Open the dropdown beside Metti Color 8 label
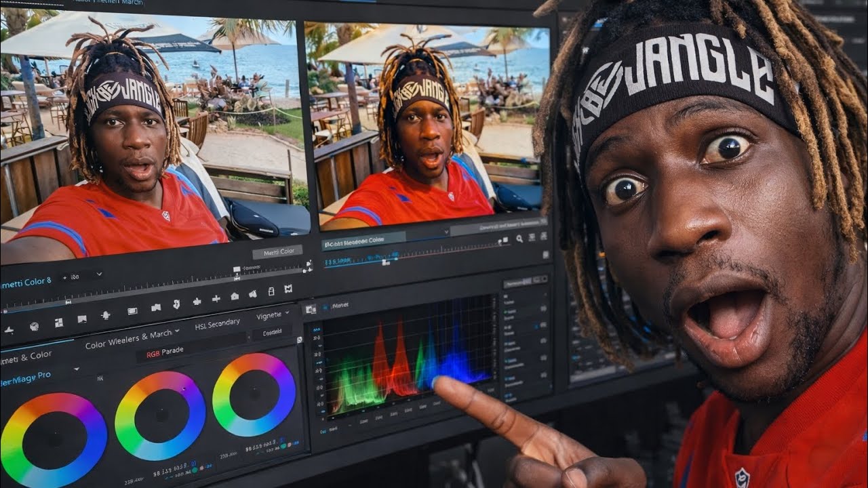Screen dimensions: 868x488 [x=99, y=275]
